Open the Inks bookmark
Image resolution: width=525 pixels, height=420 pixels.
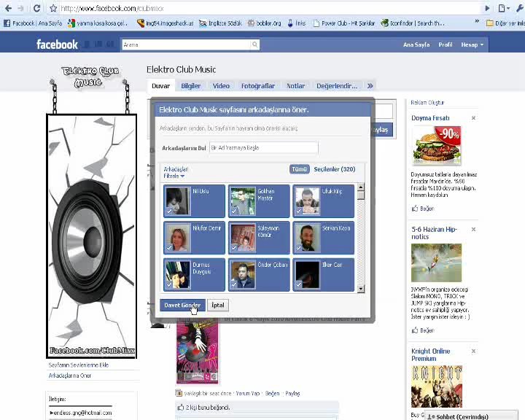tap(296, 23)
